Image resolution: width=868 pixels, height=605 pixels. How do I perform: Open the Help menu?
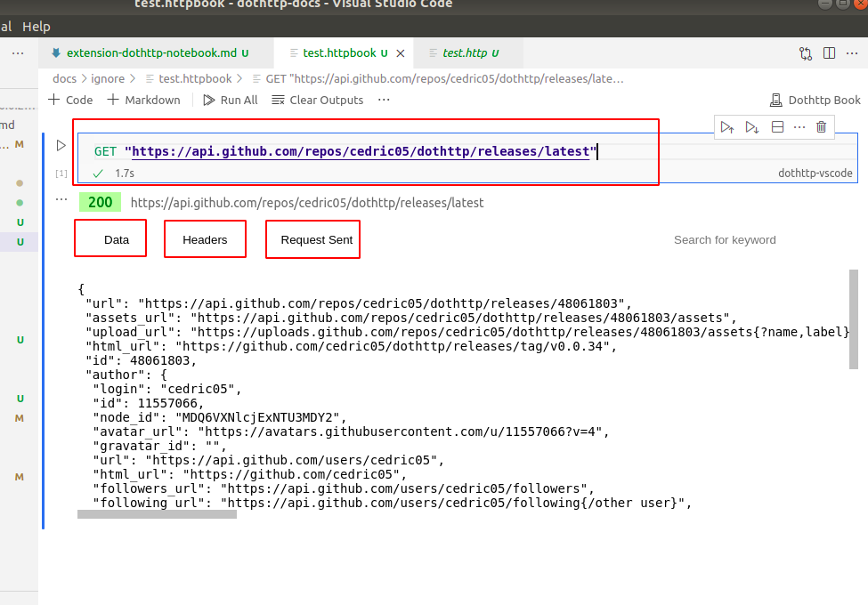point(36,27)
